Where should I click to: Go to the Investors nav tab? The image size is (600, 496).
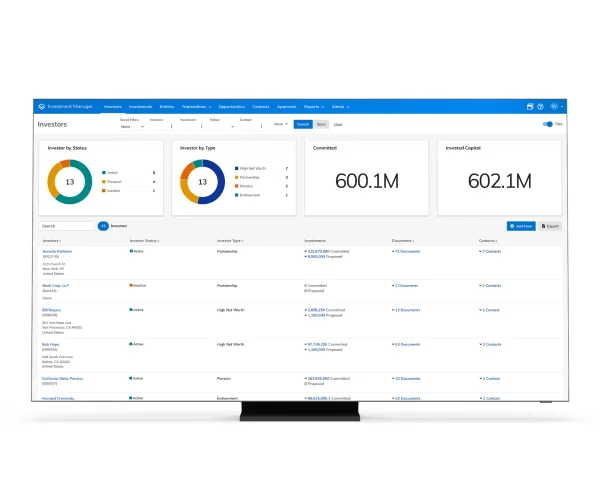pyautogui.click(x=112, y=107)
